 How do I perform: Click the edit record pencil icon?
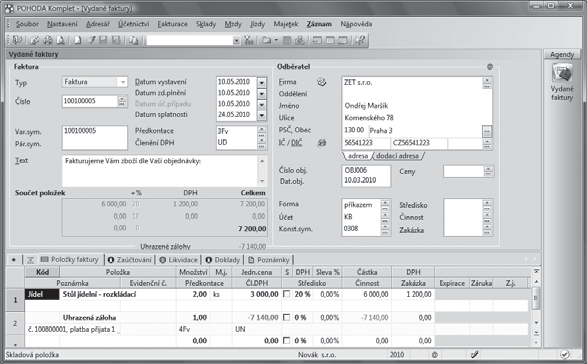tap(91, 40)
